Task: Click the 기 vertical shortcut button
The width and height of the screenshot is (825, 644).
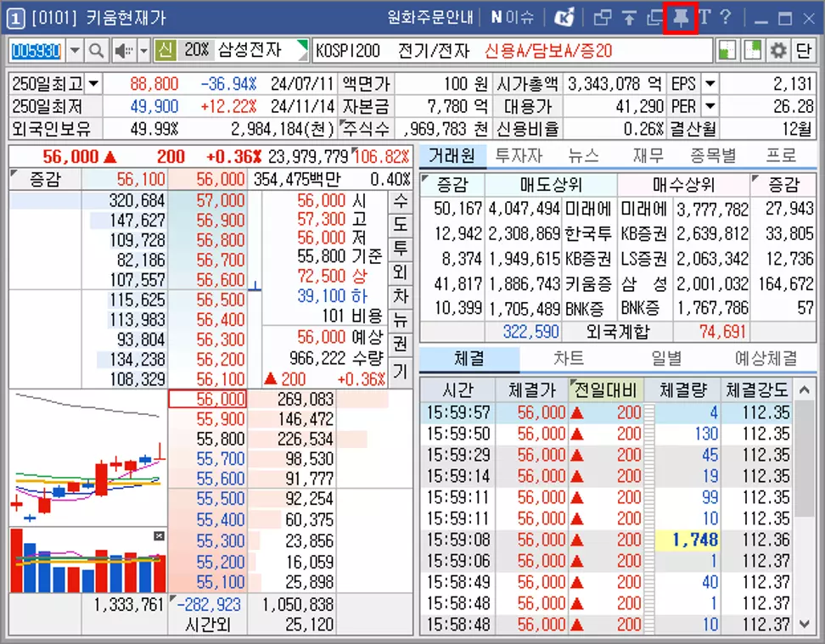Action: [x=401, y=372]
